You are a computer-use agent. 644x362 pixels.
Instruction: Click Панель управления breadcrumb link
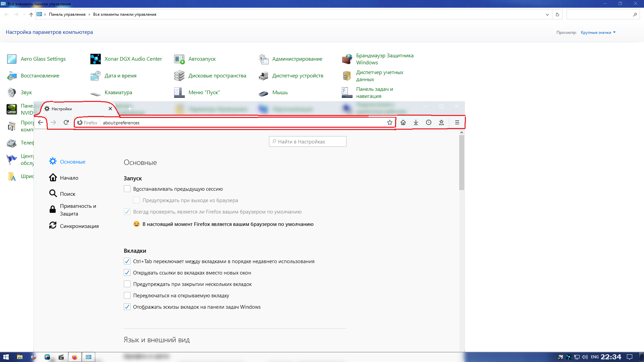[x=67, y=14]
